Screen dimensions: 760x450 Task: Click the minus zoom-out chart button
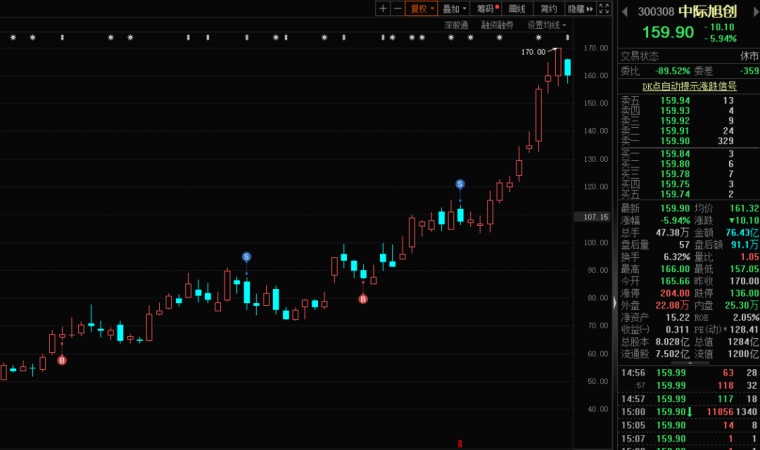coord(396,8)
